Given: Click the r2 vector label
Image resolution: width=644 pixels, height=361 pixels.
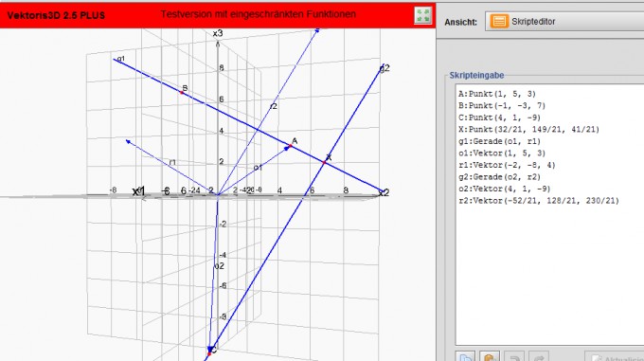Looking at the screenshot, I should click(273, 106).
